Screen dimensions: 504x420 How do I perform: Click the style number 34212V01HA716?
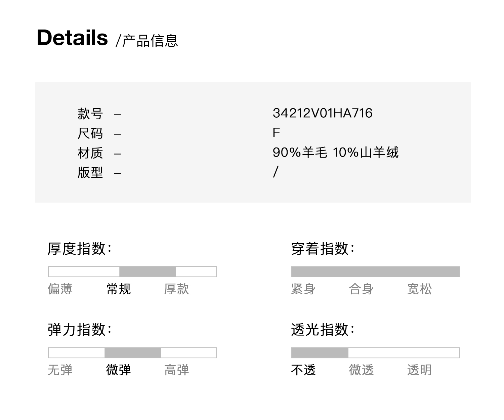[323, 113]
